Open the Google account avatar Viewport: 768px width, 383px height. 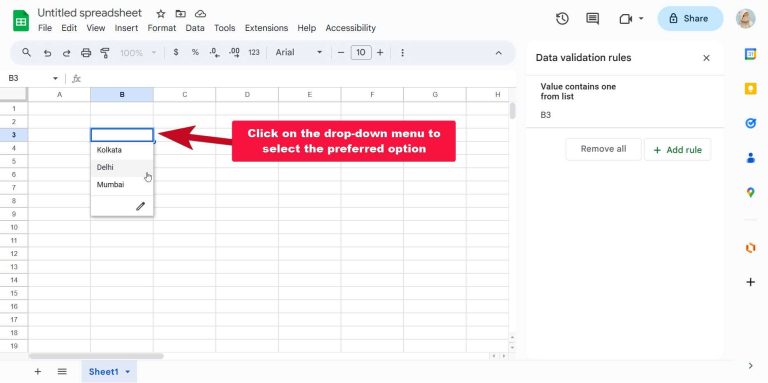(745, 19)
